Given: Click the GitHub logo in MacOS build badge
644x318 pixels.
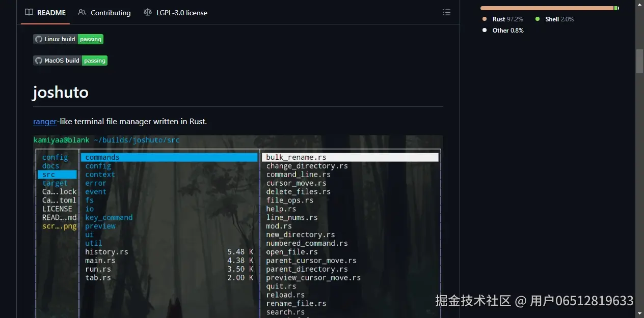Looking at the screenshot, I should (x=39, y=61).
